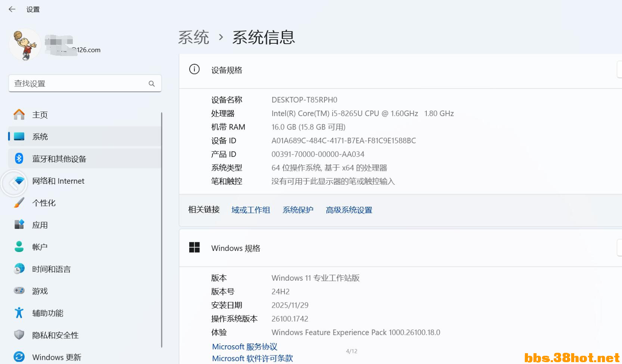Click OS build value 26100.1742
Image resolution: width=622 pixels, height=364 pixels.
[x=290, y=319]
